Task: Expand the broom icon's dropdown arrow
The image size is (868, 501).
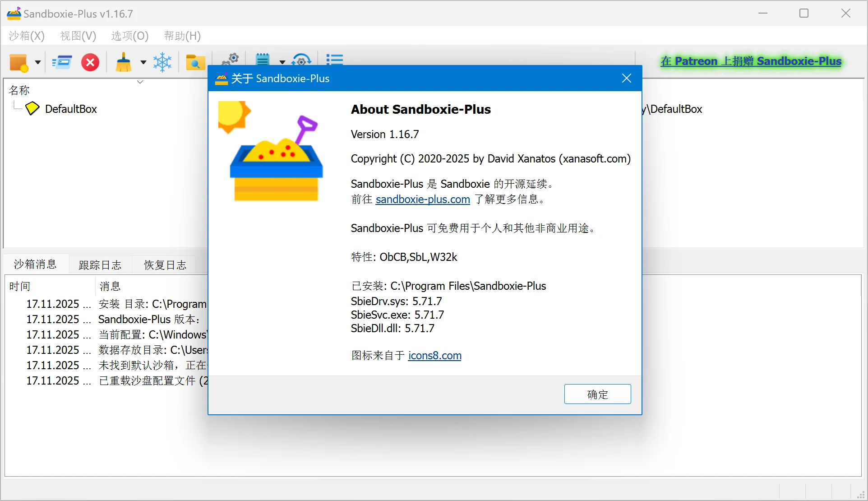Action: click(143, 62)
